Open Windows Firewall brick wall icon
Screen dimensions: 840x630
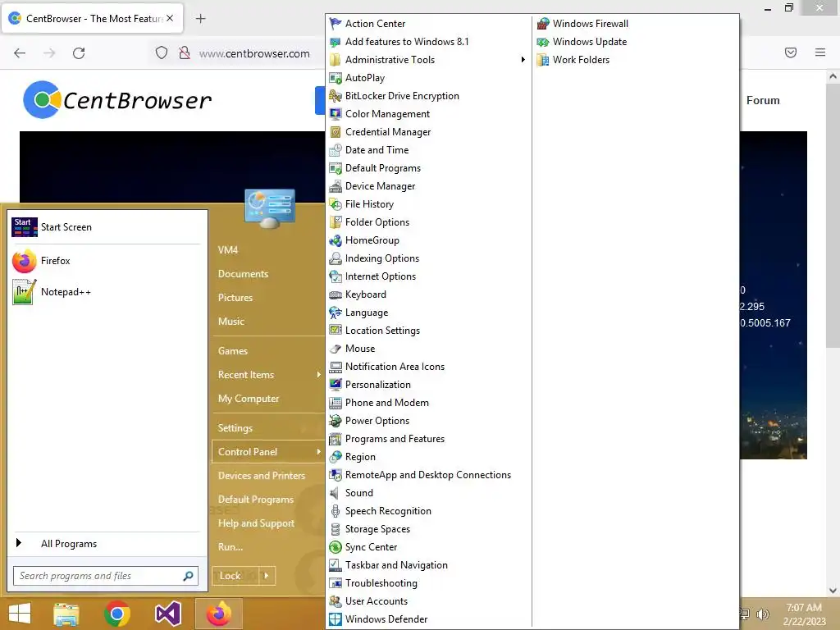click(x=543, y=24)
